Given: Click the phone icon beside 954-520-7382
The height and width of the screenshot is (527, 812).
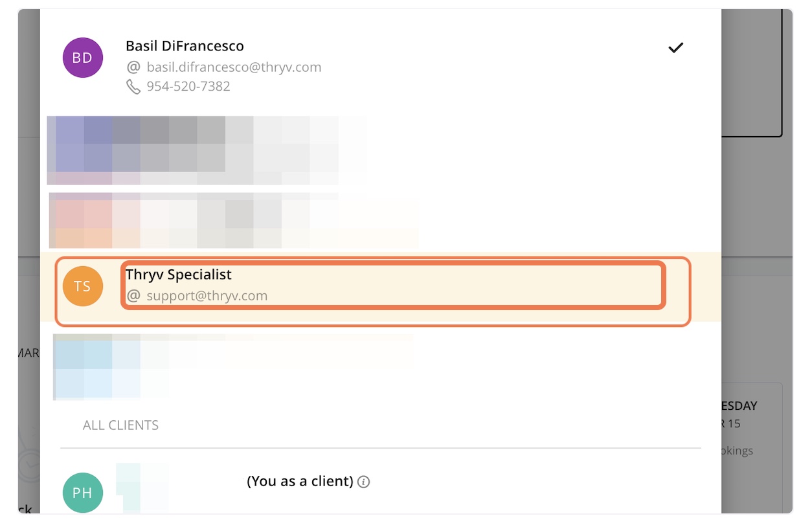Looking at the screenshot, I should (x=133, y=87).
